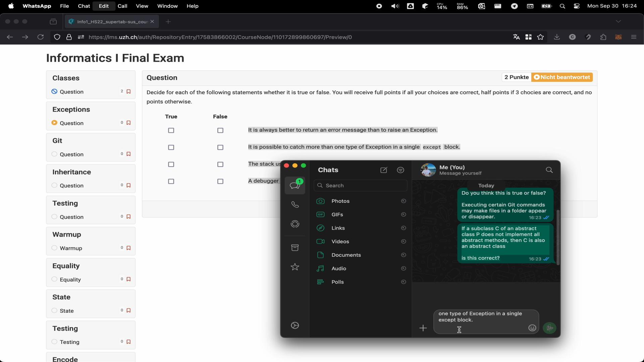Toggle True checkbox for first statement
The image size is (644, 362).
click(x=171, y=130)
